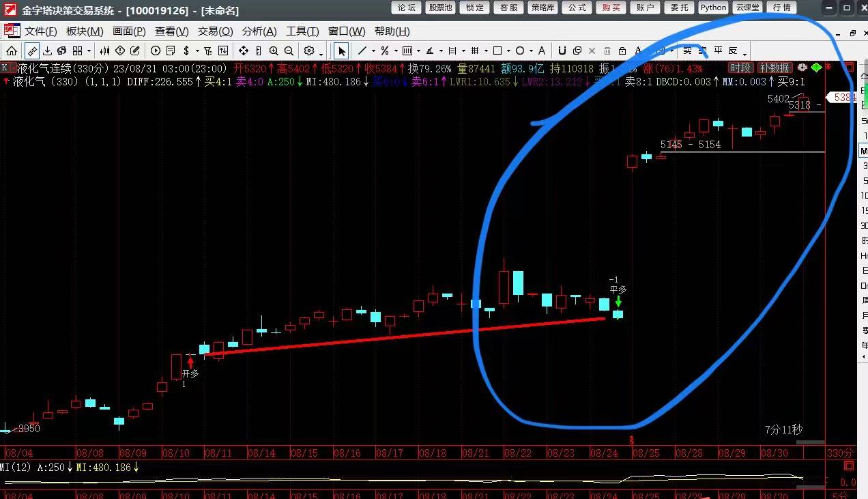The image size is (868, 499).
Task: Select the letter A text tool
Action: [542, 51]
